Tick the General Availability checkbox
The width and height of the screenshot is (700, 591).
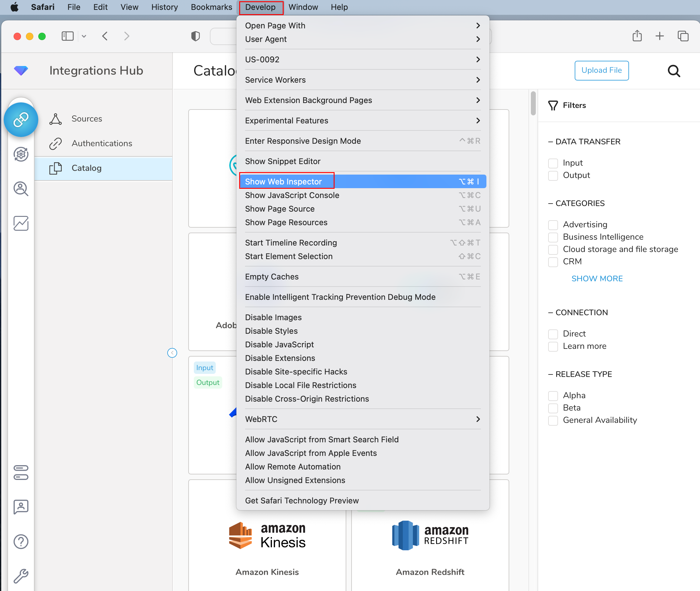[553, 420]
